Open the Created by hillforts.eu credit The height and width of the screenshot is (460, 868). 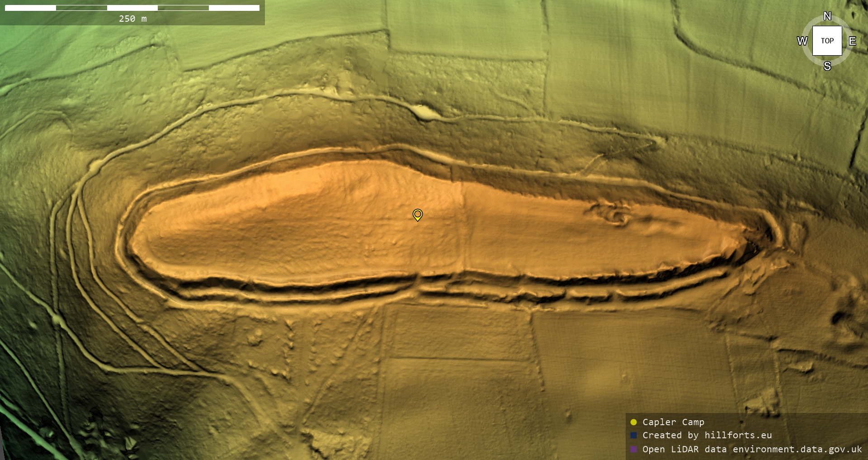point(707,435)
